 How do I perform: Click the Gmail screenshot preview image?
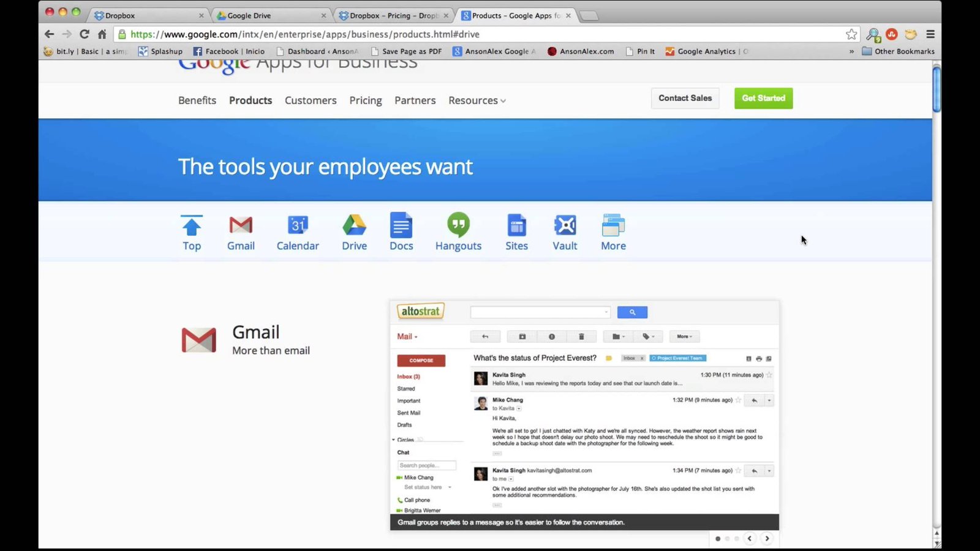[x=584, y=415]
